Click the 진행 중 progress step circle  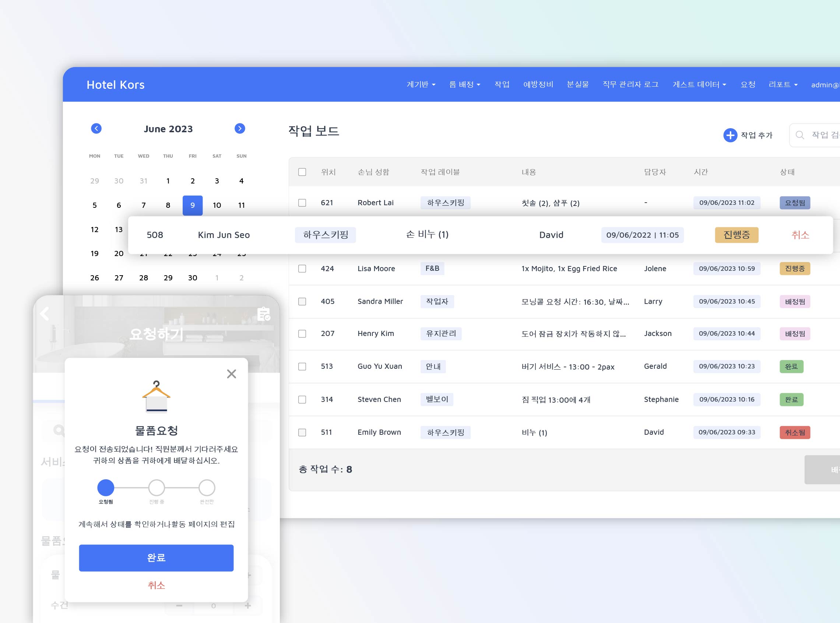pos(157,488)
